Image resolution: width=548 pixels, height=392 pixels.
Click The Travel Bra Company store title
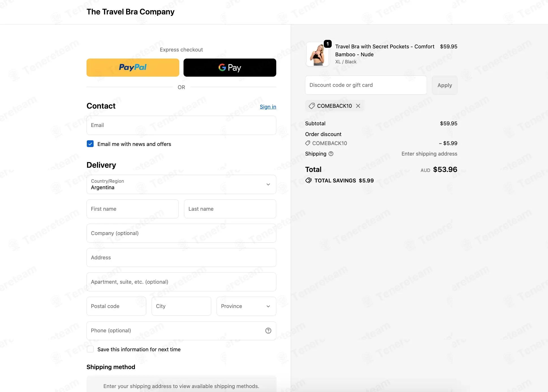pyautogui.click(x=130, y=12)
